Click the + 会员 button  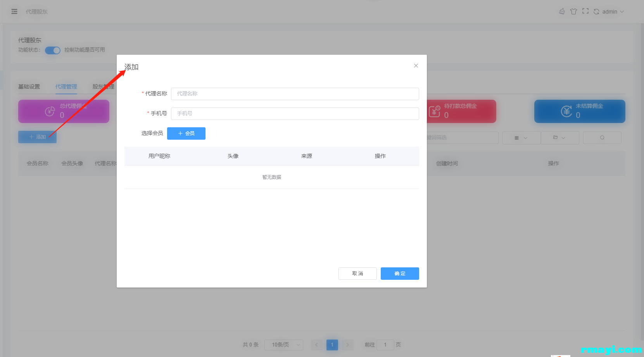186,133
